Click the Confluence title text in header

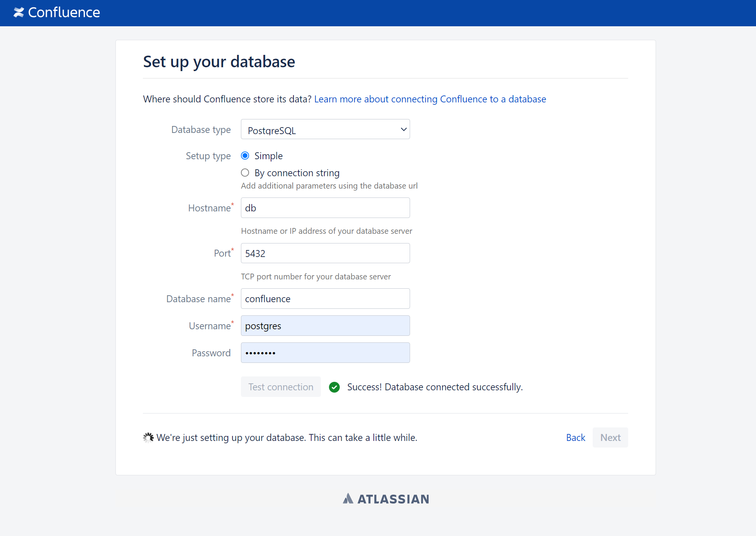64,12
